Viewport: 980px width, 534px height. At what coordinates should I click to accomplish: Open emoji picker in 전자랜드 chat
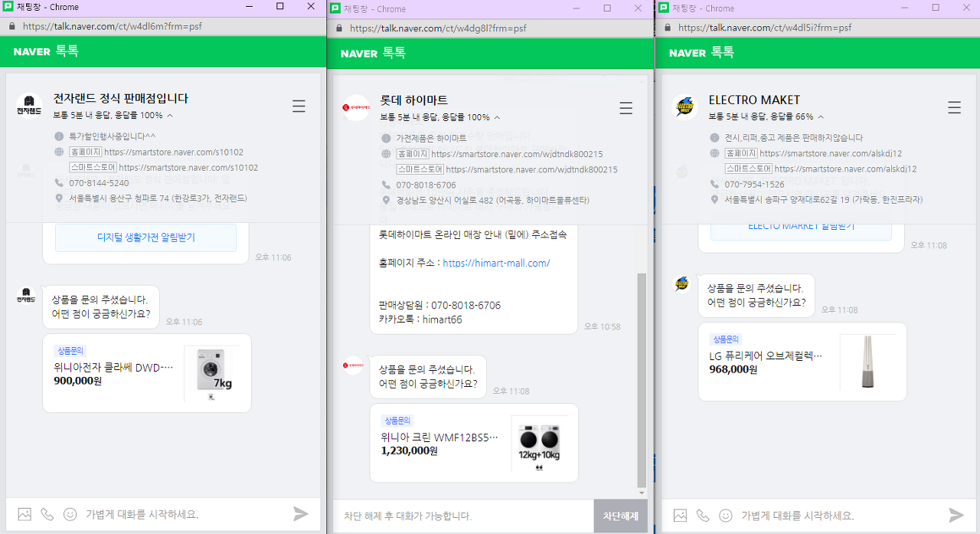coord(70,514)
